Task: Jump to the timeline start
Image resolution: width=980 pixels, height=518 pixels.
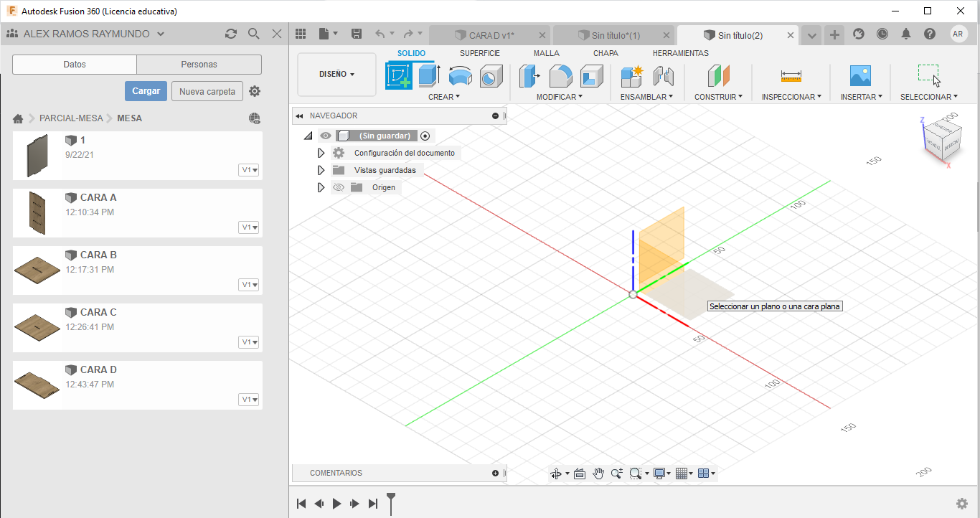Action: pos(301,504)
